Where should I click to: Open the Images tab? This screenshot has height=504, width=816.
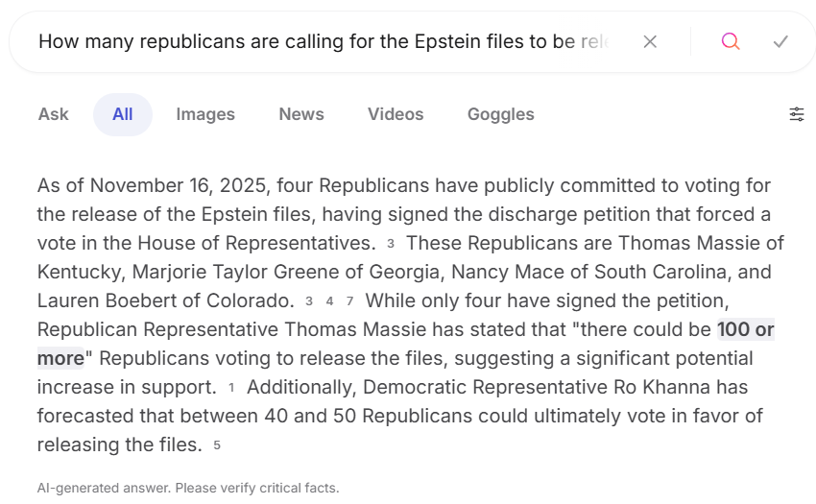pyautogui.click(x=205, y=114)
